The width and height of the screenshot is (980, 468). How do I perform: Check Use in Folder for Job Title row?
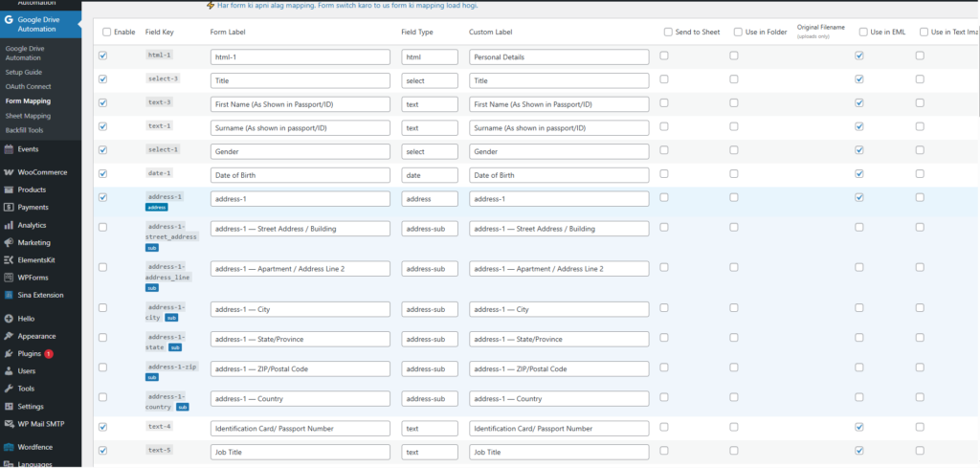click(x=734, y=450)
